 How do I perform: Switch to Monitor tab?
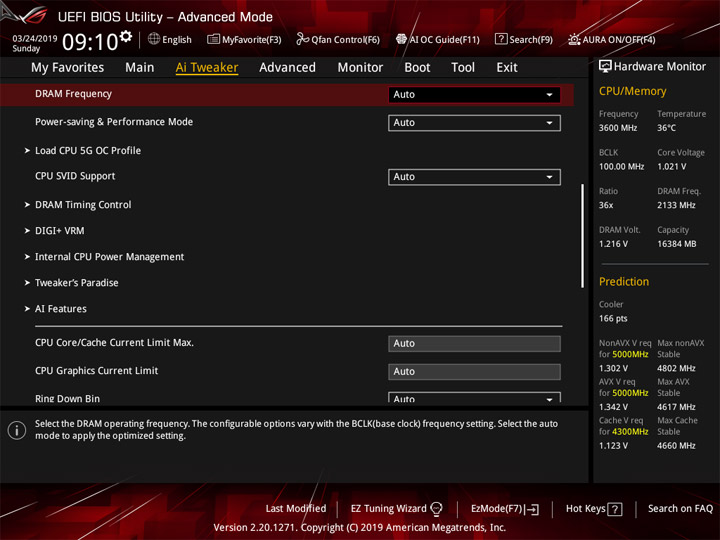[360, 68]
